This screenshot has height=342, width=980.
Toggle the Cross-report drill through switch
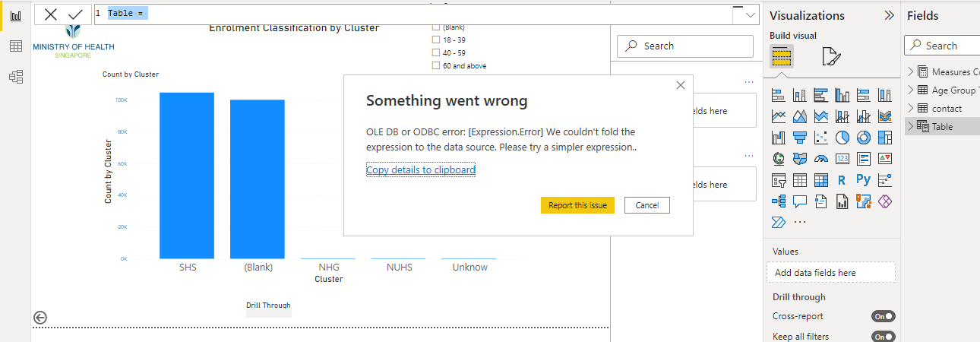(x=884, y=316)
